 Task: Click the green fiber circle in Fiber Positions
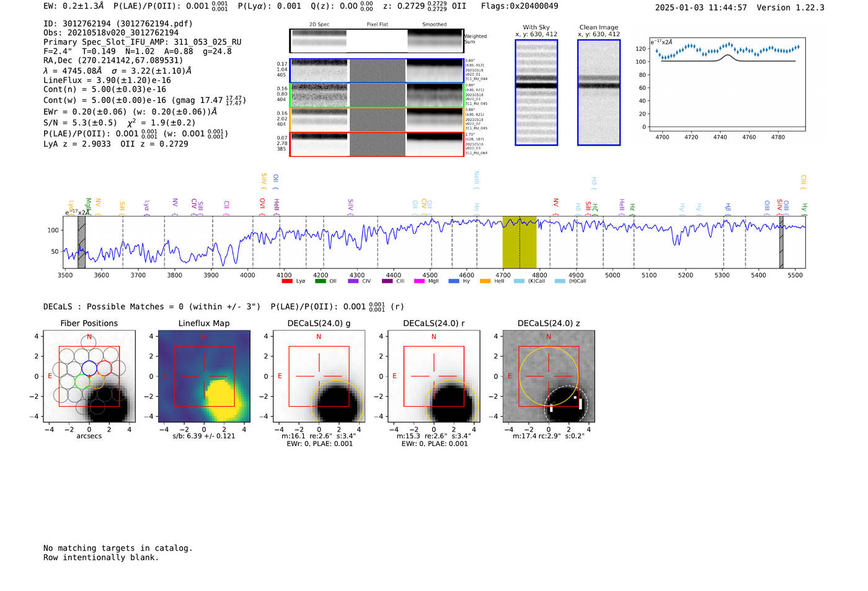82,381
